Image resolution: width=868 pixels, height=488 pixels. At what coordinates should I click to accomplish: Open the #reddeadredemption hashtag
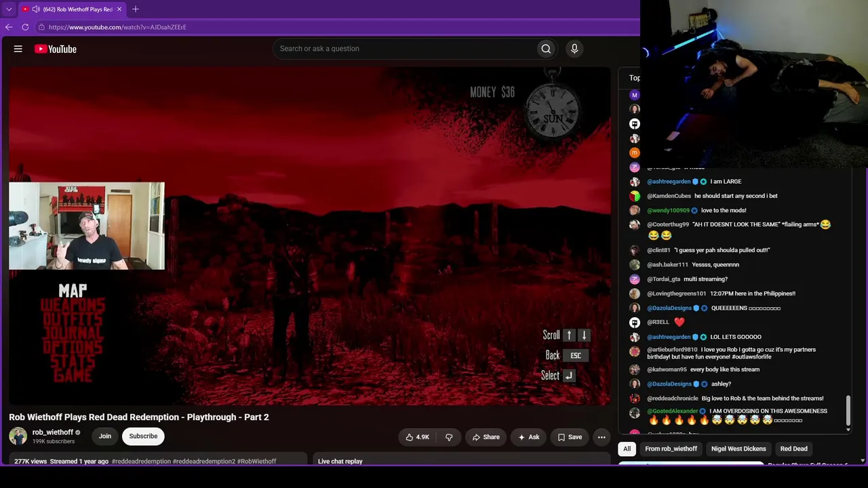coord(141,462)
